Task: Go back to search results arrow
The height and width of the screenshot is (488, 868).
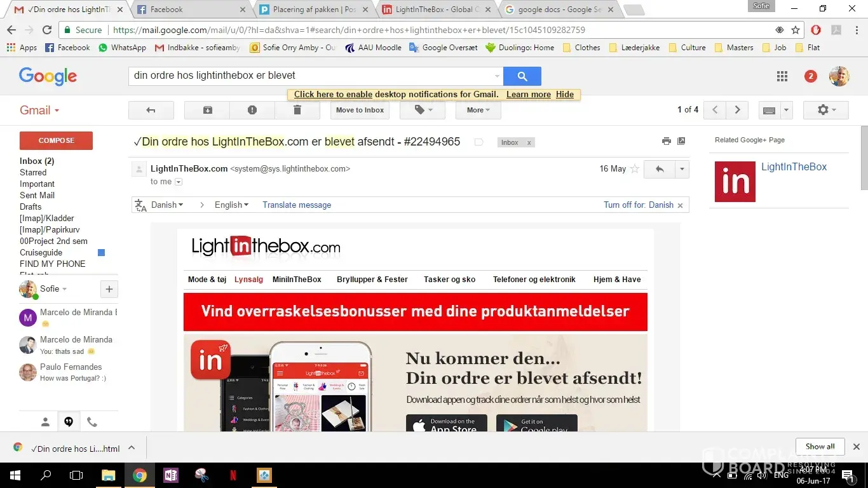Action: coord(151,110)
